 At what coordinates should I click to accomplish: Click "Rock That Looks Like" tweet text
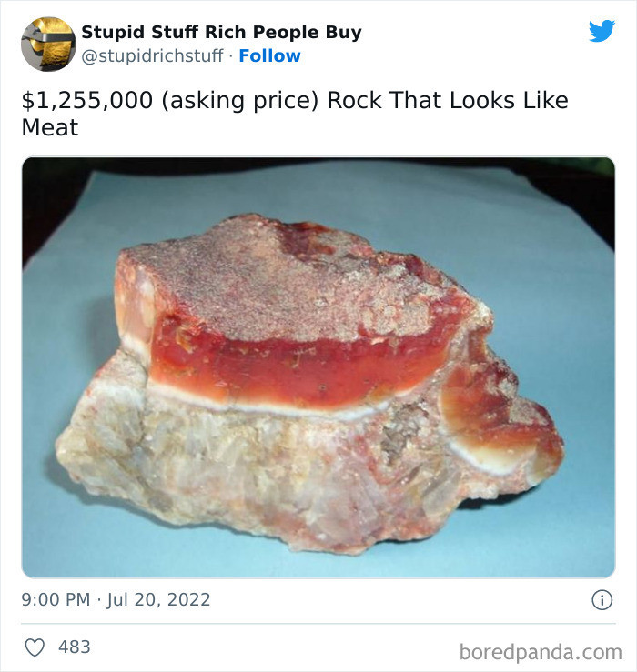click(448, 100)
